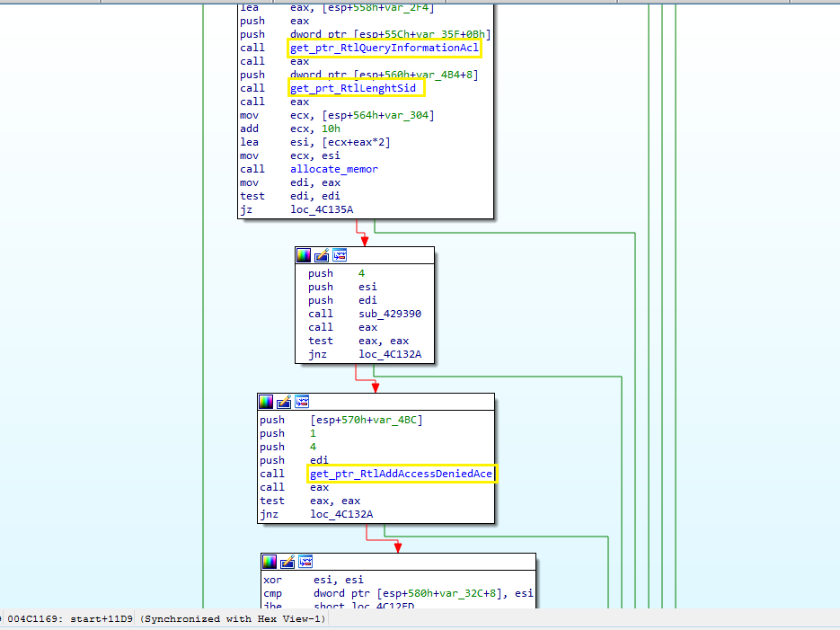This screenshot has height=630, width=840.
Task: Select get_ptr_RtlAddAccessDeniedAce function name
Action: click(x=402, y=474)
